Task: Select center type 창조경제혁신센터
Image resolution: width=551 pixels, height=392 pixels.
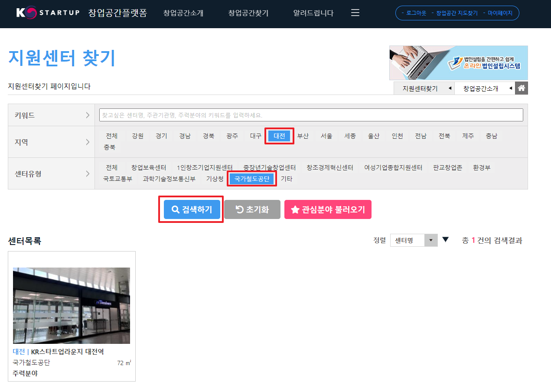Action: click(330, 167)
